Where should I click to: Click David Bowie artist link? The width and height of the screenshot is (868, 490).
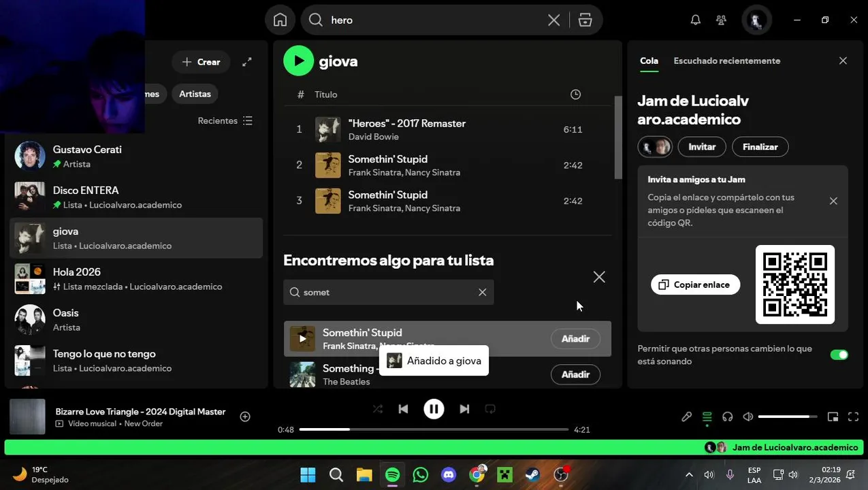pyautogui.click(x=373, y=137)
